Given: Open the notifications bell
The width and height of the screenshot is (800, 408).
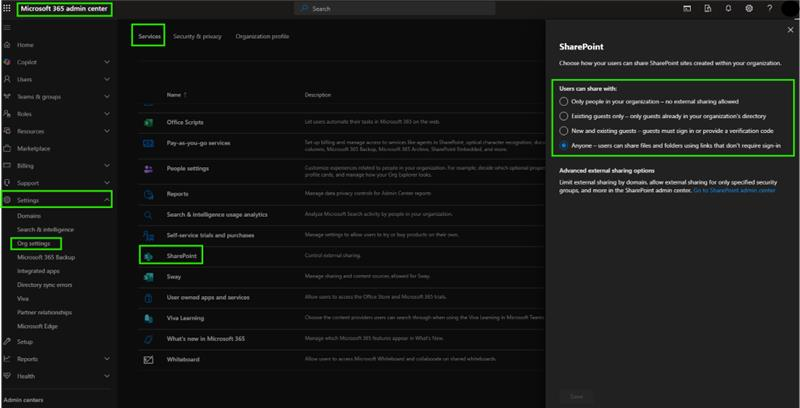Looking at the screenshot, I should pos(729,9).
